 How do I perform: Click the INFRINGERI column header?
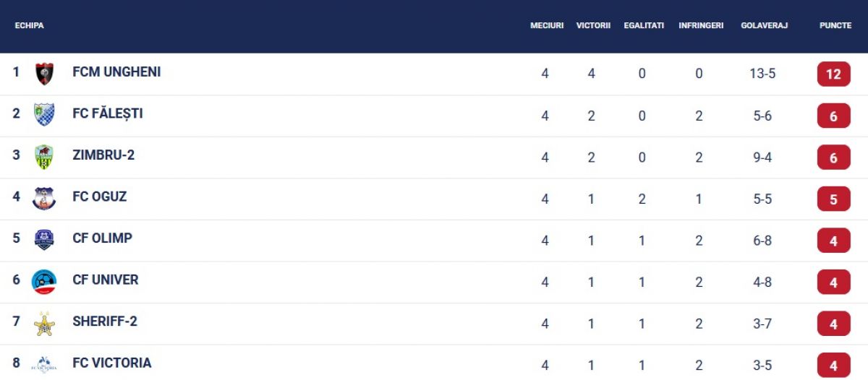(x=701, y=25)
